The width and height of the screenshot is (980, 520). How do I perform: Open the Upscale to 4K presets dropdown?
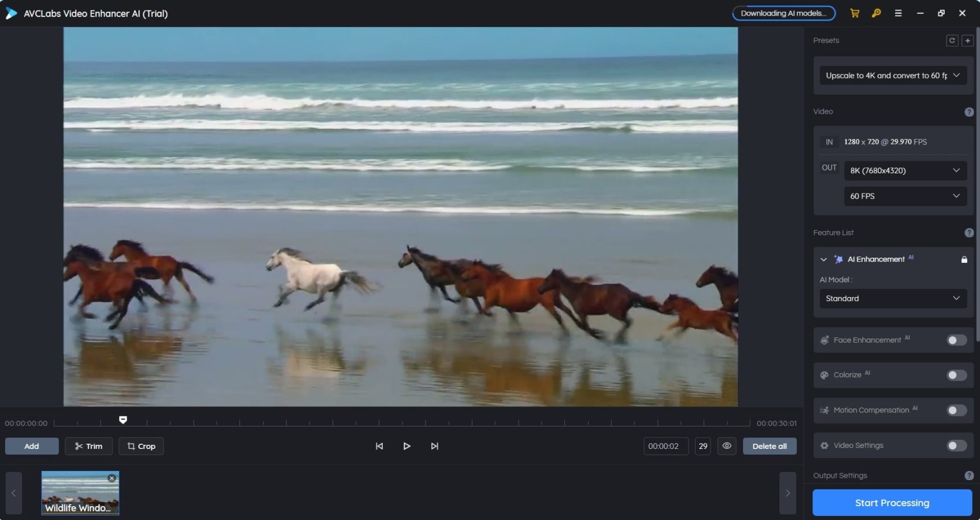coord(892,75)
